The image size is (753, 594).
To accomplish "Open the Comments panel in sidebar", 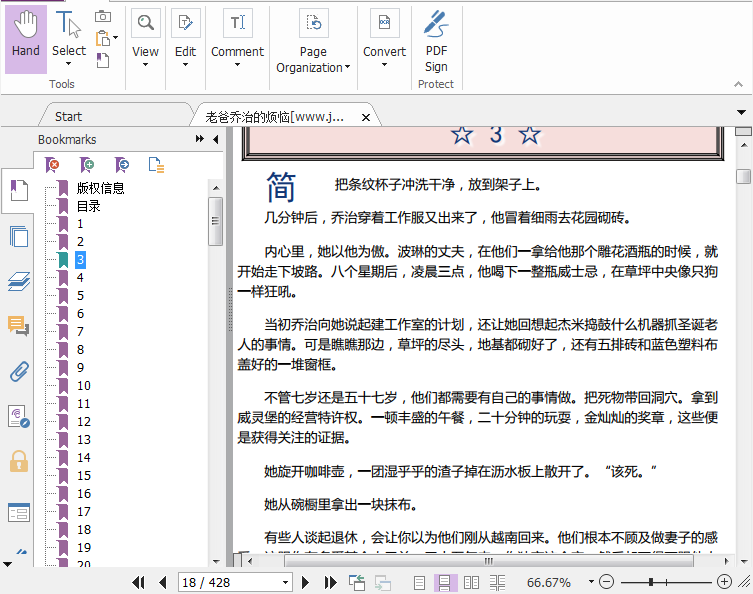I will (18, 325).
